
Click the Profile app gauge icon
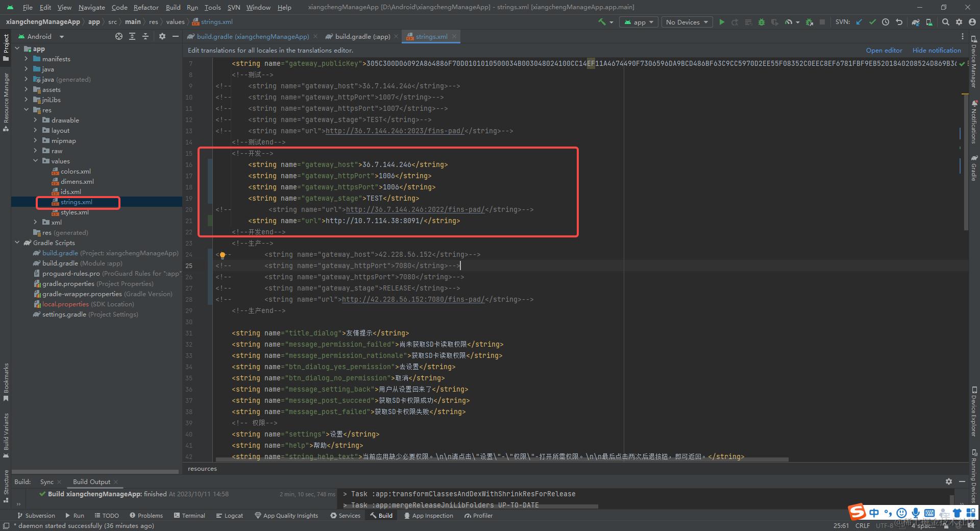[789, 22]
